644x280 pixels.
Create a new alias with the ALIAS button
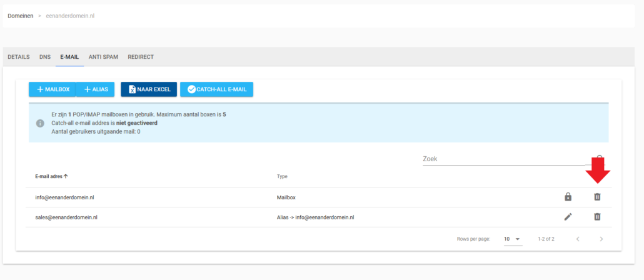95,89
